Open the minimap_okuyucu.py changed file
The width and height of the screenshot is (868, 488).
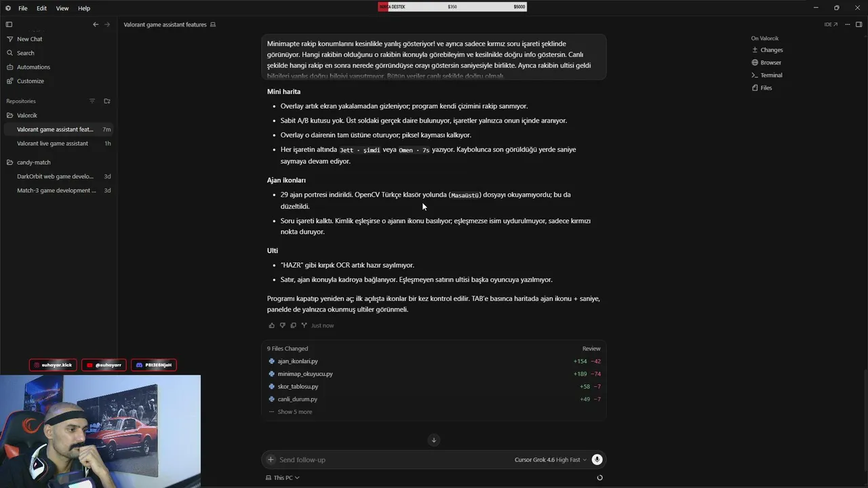coord(434,374)
